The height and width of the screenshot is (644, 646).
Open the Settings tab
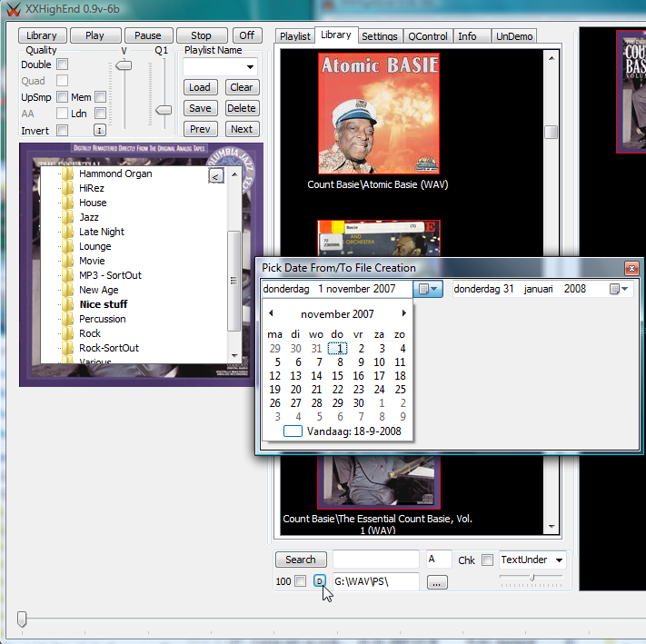[x=380, y=36]
